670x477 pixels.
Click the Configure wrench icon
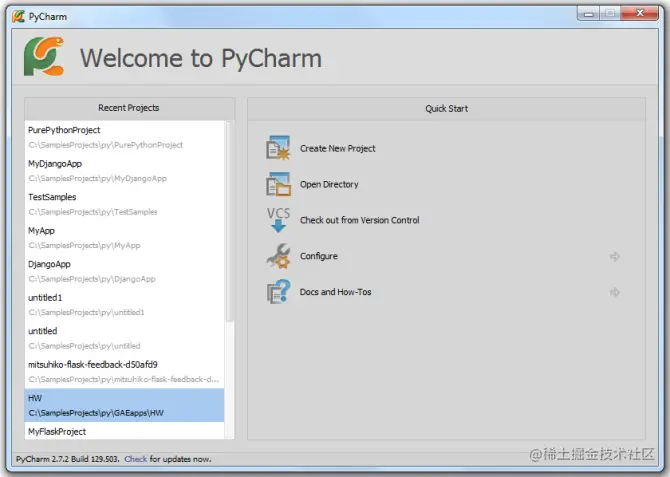pyautogui.click(x=278, y=256)
